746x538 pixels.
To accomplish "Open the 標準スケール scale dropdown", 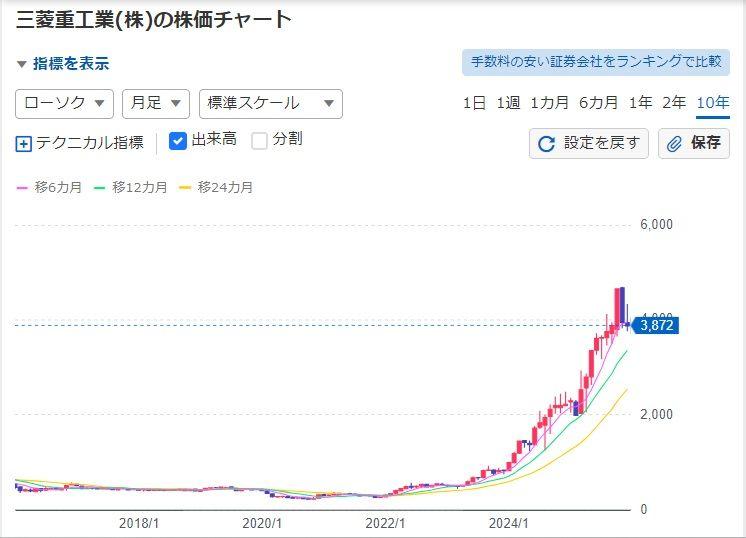I will click(270, 103).
